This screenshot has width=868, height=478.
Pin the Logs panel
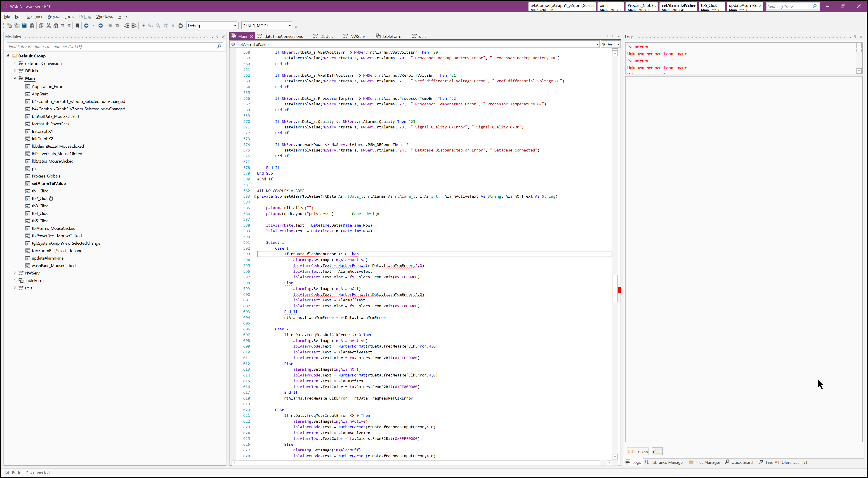[x=855, y=36]
